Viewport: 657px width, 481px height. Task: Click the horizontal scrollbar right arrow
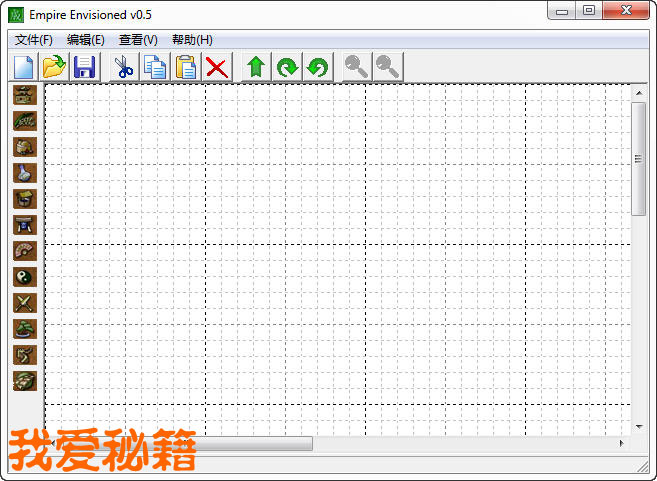click(x=621, y=443)
